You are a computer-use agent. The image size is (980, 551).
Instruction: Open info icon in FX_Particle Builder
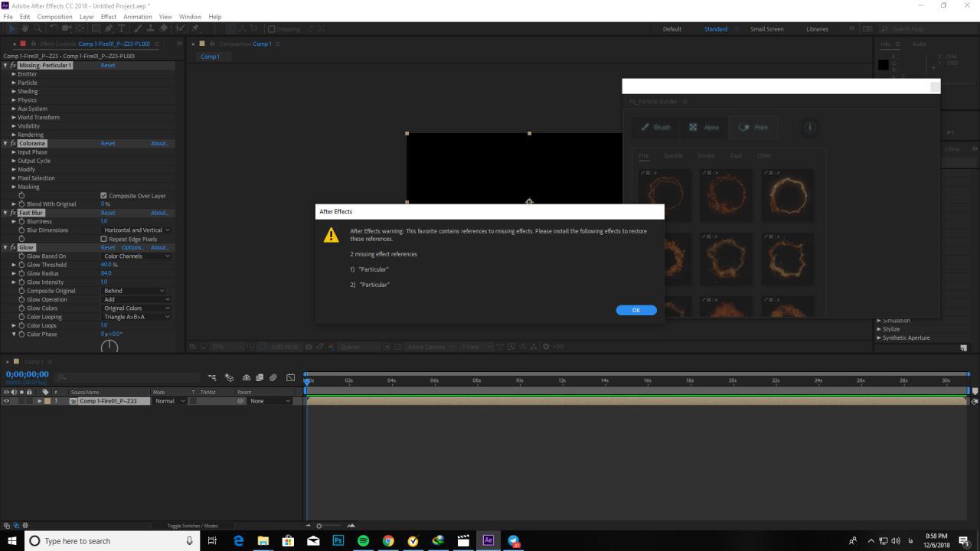point(810,127)
